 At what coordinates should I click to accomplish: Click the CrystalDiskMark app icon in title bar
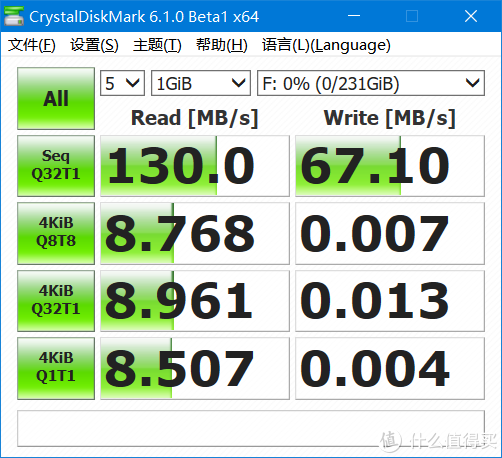(x=14, y=16)
